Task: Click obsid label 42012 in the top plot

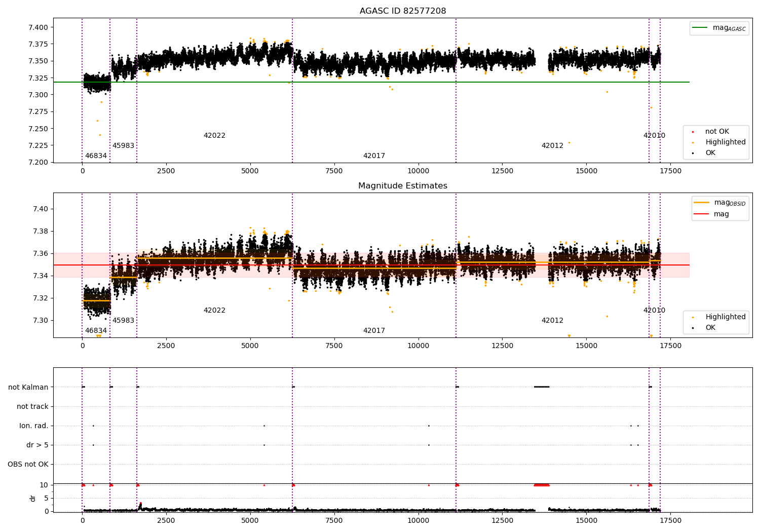Action: (552, 146)
